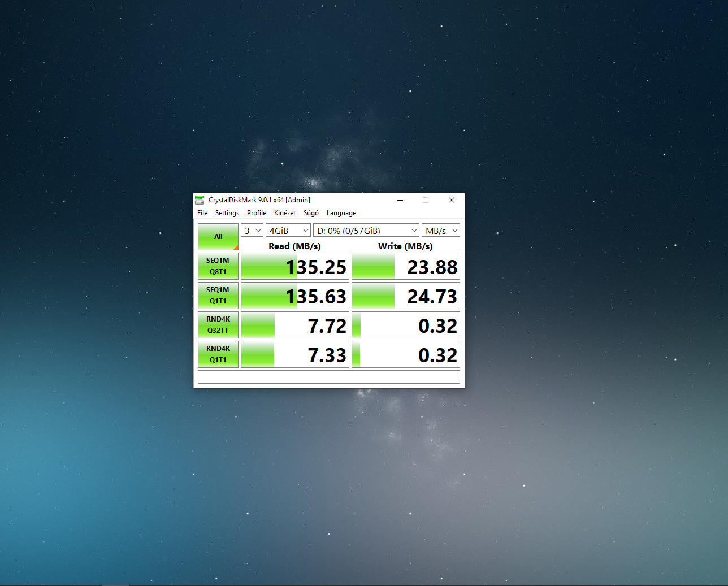Click the empty comment field at bottom
The height and width of the screenshot is (586, 728).
(x=329, y=377)
